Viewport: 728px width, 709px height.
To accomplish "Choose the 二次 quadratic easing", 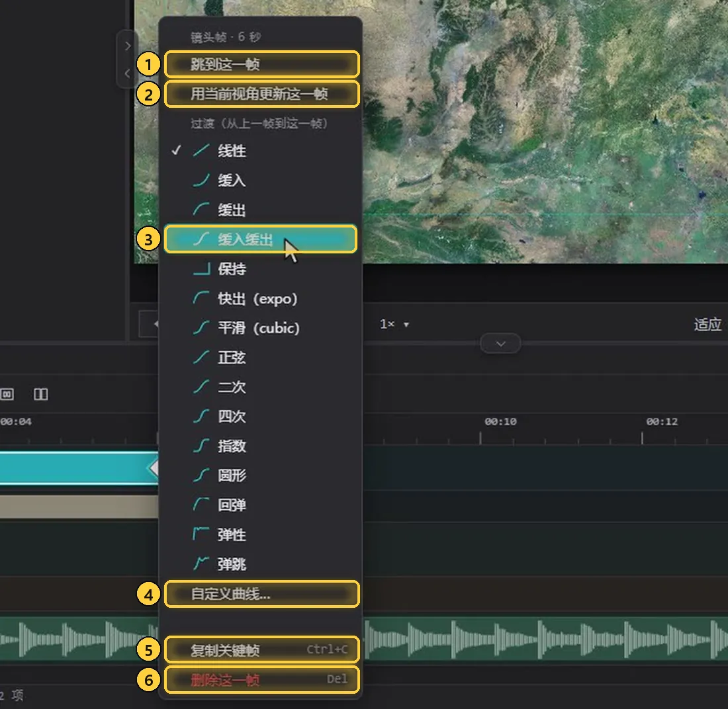I will pyautogui.click(x=260, y=387).
